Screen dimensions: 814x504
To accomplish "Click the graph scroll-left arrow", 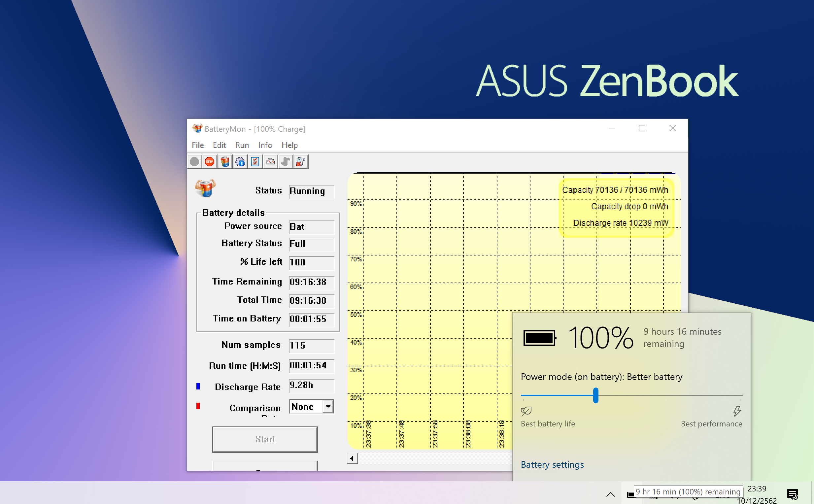I will [352, 458].
